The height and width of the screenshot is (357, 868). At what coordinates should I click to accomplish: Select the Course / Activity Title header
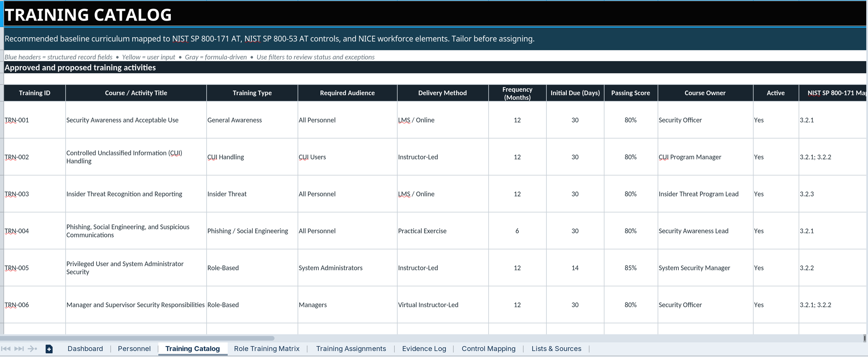136,93
